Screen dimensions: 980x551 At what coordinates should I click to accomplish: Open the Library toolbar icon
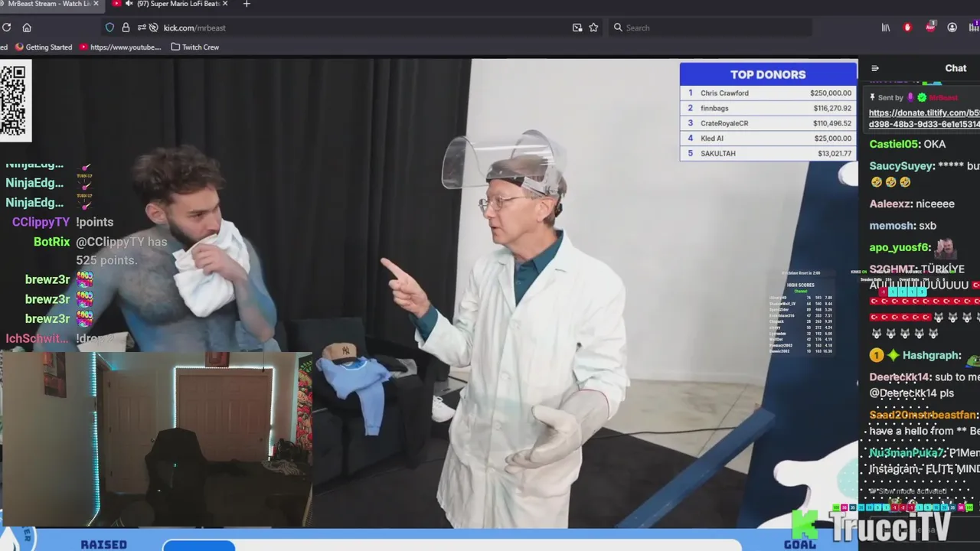click(x=886, y=28)
